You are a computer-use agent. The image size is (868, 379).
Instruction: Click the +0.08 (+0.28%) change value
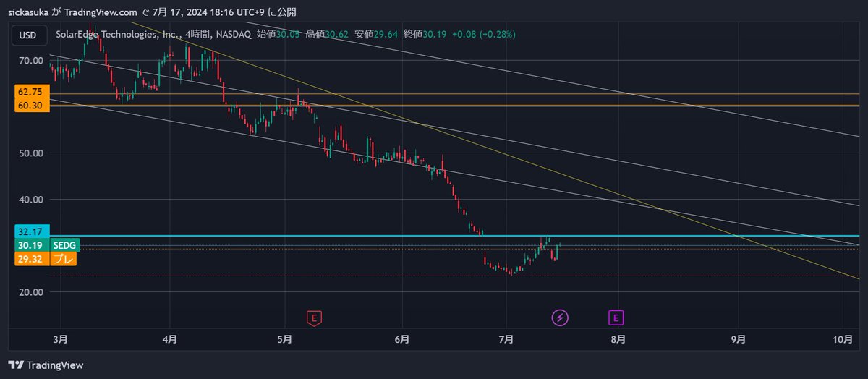coord(484,34)
